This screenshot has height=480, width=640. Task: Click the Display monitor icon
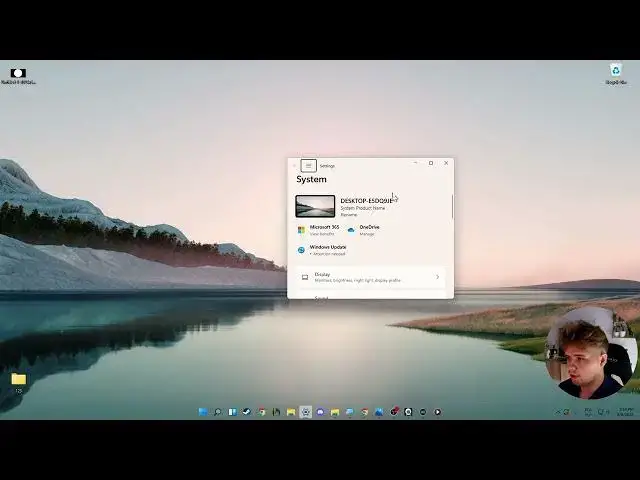(x=305, y=277)
